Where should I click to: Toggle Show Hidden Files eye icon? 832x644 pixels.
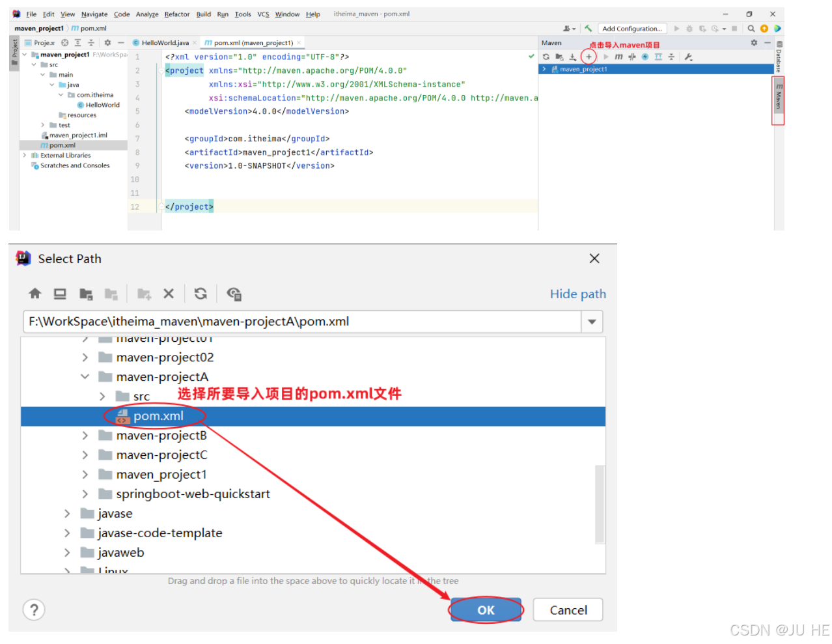[234, 294]
